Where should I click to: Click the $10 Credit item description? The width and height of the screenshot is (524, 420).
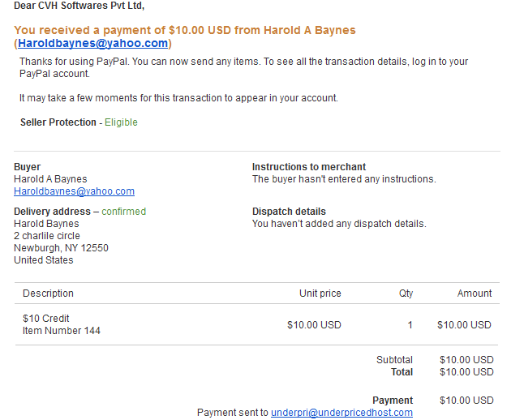pyautogui.click(x=45, y=319)
